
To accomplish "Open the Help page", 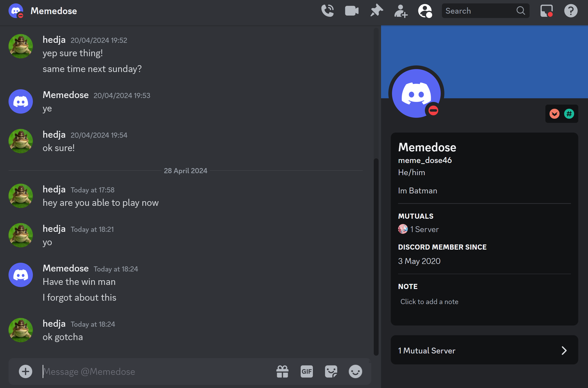I will click(571, 11).
